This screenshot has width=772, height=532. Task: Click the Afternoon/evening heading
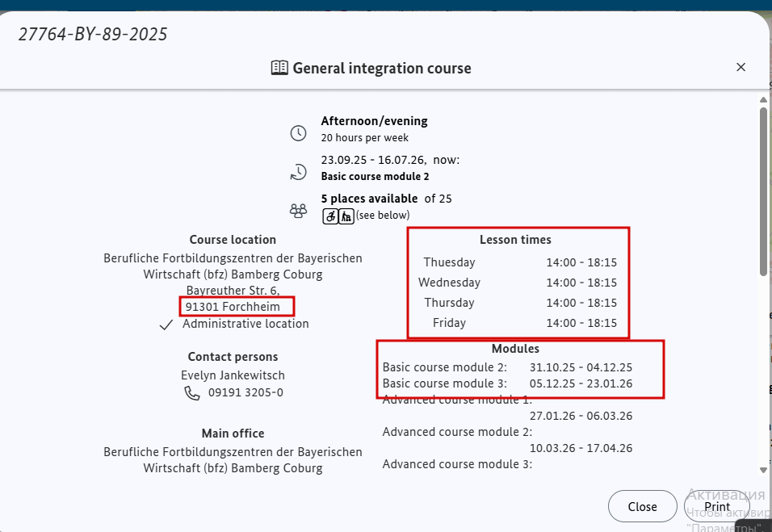coord(374,121)
